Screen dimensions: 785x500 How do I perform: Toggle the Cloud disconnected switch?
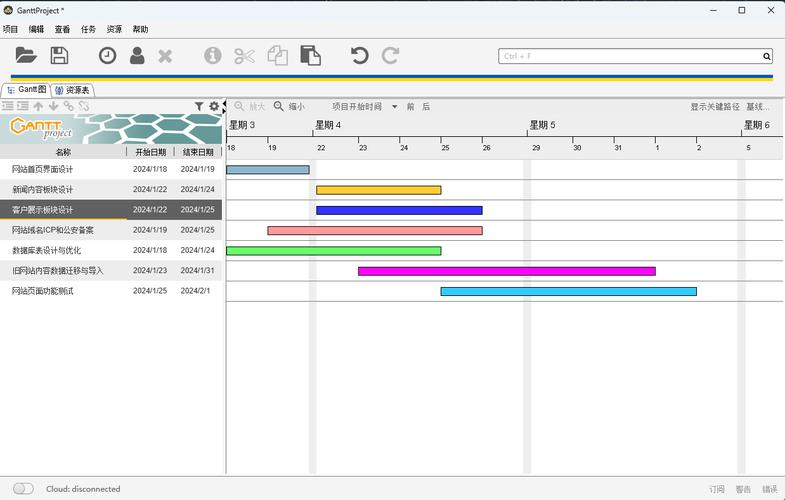point(23,489)
